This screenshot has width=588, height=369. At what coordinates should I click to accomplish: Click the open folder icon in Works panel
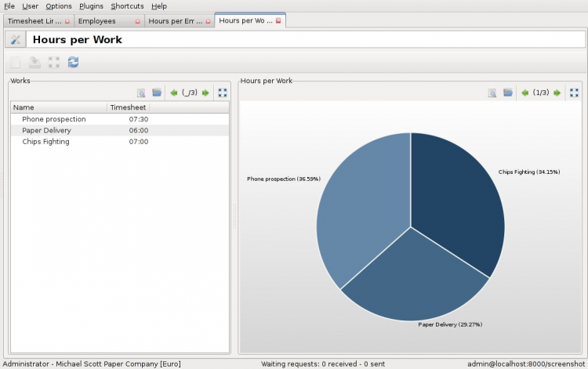(157, 92)
